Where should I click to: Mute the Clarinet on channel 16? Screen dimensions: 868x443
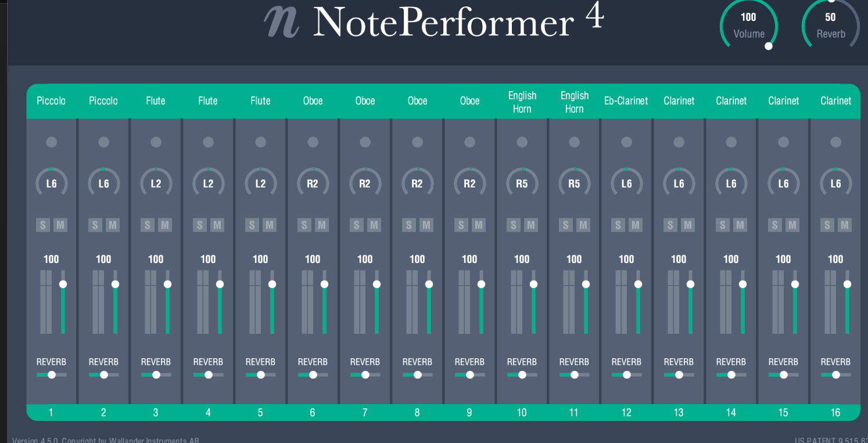click(x=845, y=225)
